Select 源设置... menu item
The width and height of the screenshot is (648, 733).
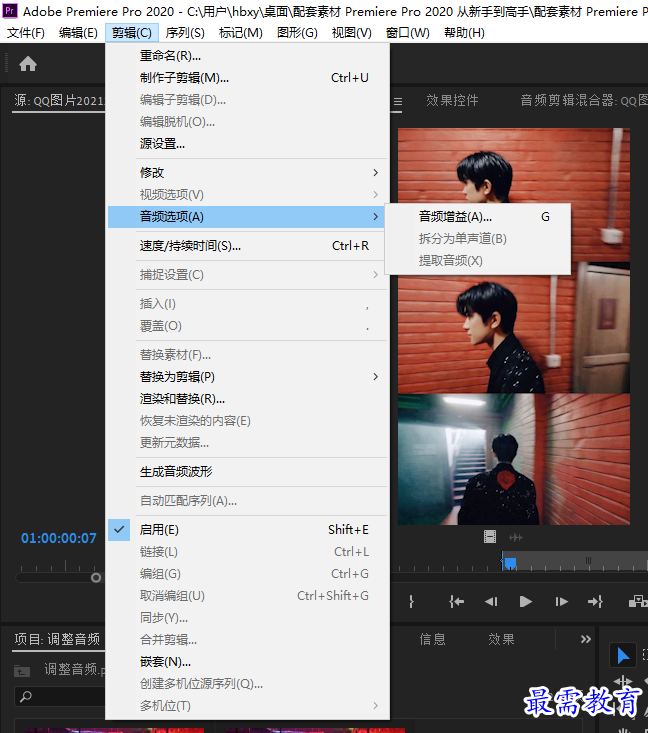click(247, 144)
